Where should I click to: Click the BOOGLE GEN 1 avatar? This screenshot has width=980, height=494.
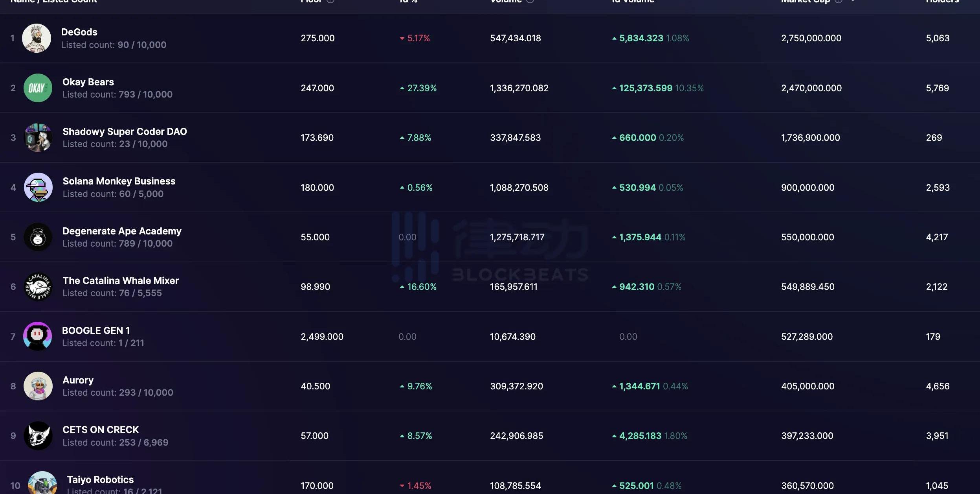(38, 336)
